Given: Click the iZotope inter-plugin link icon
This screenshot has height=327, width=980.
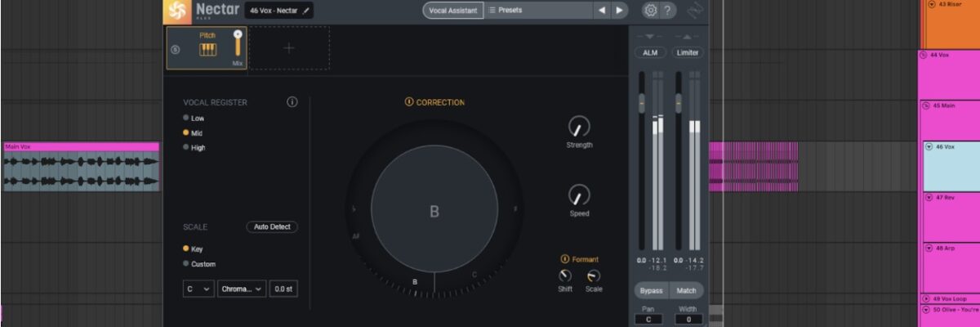Looking at the screenshot, I should point(696,11).
